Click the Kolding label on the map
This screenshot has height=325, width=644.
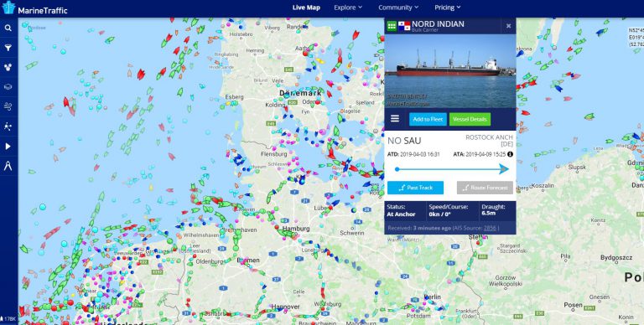275,105
